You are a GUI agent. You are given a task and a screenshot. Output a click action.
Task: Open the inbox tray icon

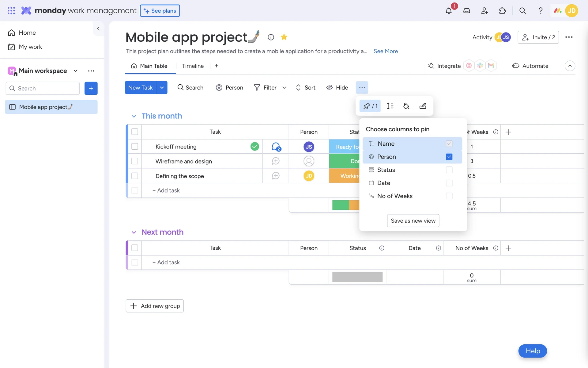(x=466, y=11)
